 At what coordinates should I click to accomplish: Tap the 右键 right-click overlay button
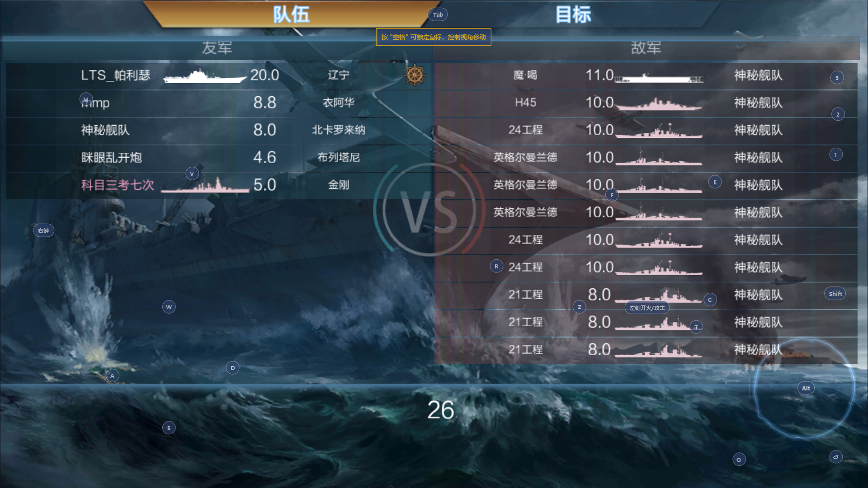pyautogui.click(x=43, y=230)
